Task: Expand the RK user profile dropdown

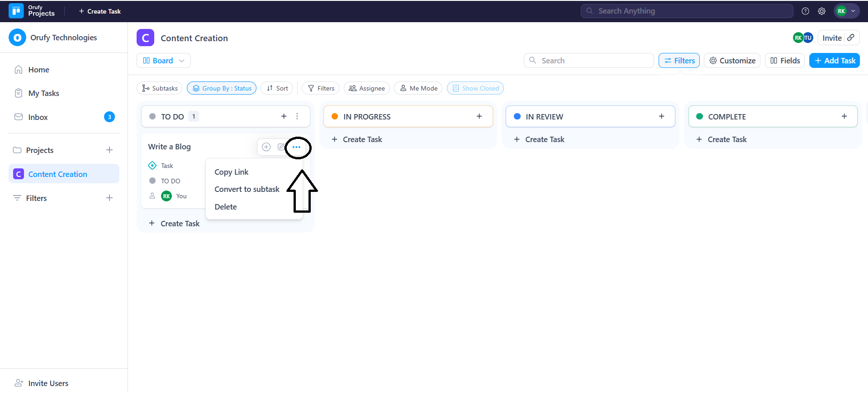Action: pyautogui.click(x=846, y=11)
